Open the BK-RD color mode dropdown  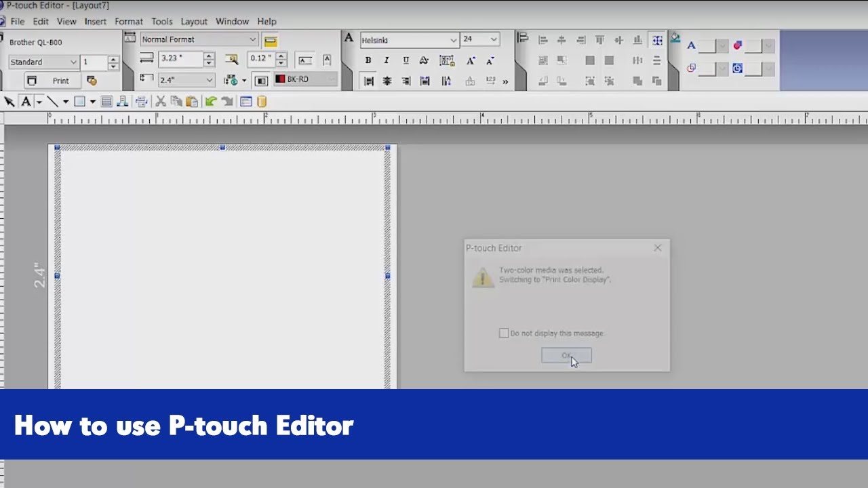click(x=305, y=79)
